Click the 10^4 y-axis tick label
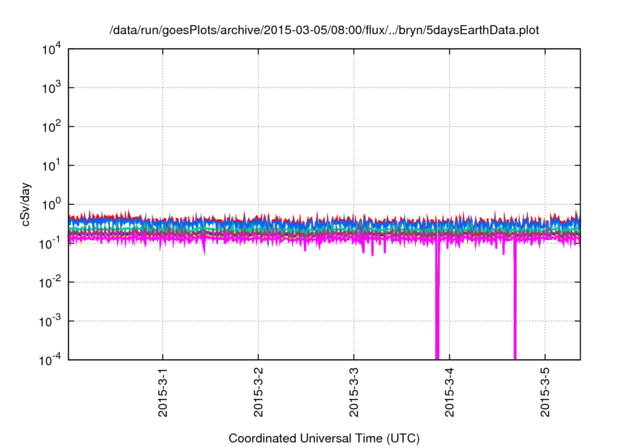Image resolution: width=640 pixels, height=448 pixels. (51, 49)
